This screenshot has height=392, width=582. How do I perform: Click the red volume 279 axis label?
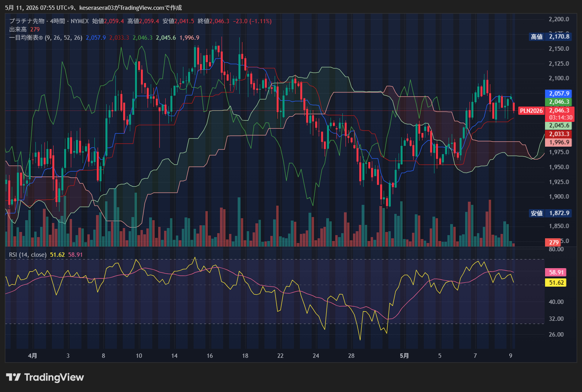pyautogui.click(x=554, y=243)
